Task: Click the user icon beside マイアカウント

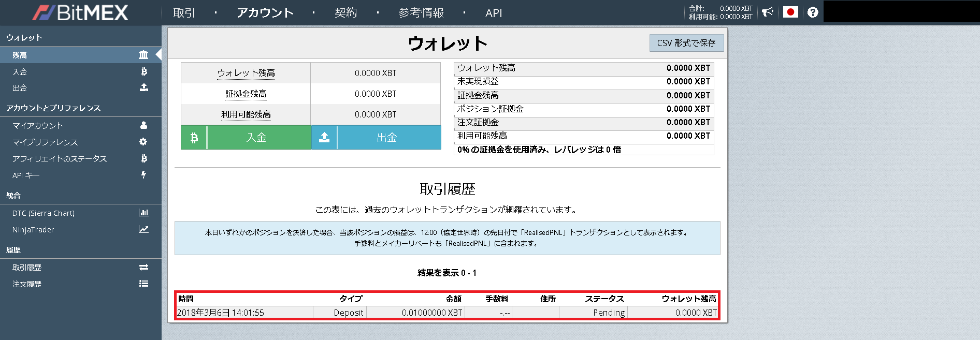Action: tap(143, 125)
